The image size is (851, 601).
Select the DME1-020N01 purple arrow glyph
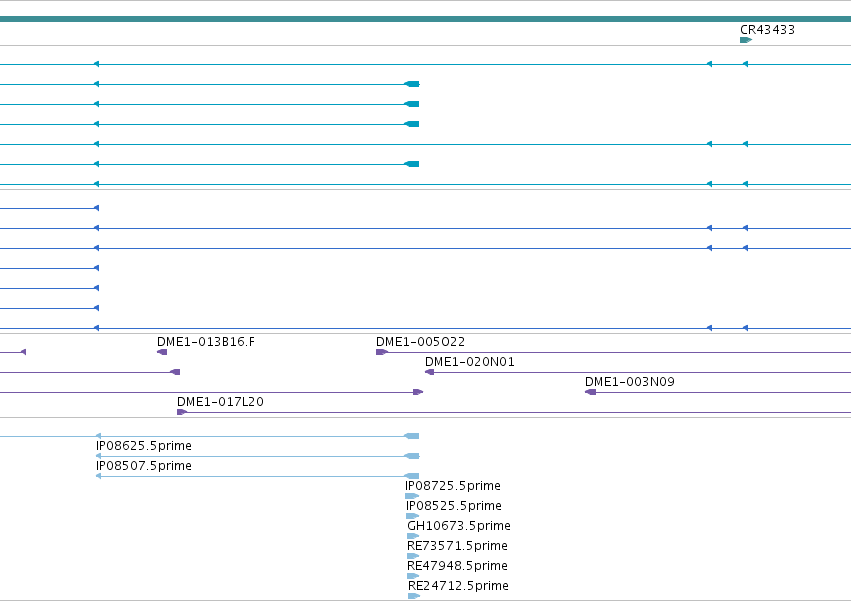click(x=429, y=372)
